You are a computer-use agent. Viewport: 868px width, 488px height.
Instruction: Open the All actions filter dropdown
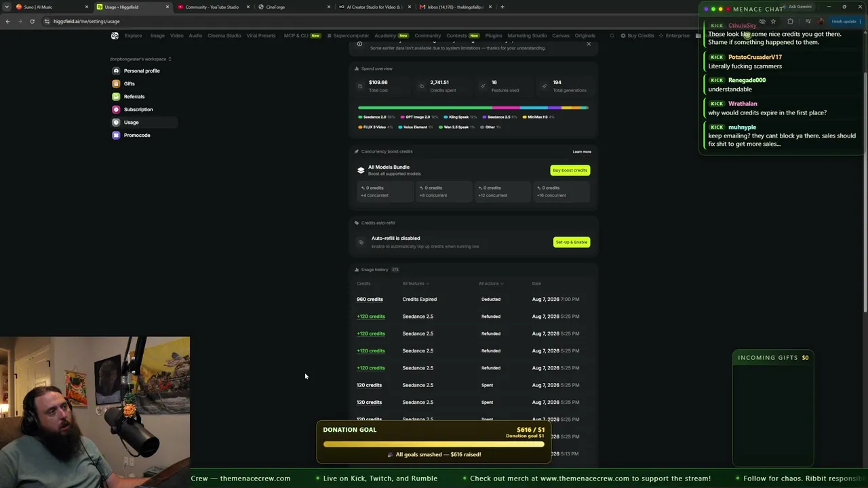(x=491, y=283)
